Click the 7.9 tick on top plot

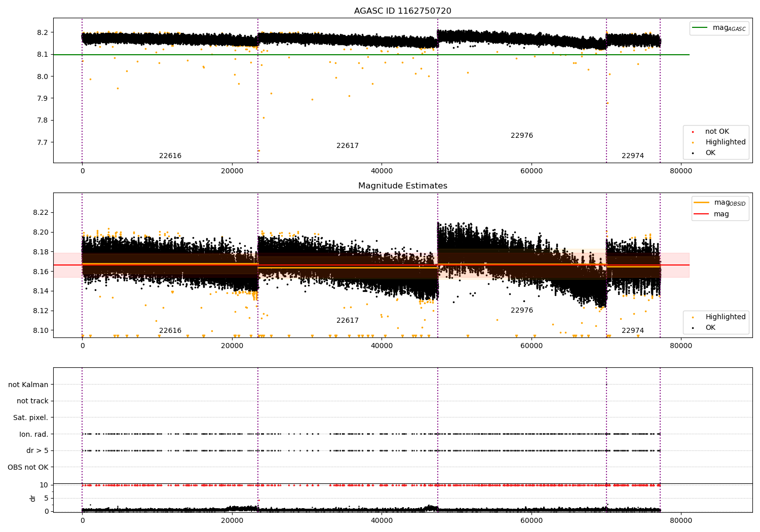[x=42, y=98]
